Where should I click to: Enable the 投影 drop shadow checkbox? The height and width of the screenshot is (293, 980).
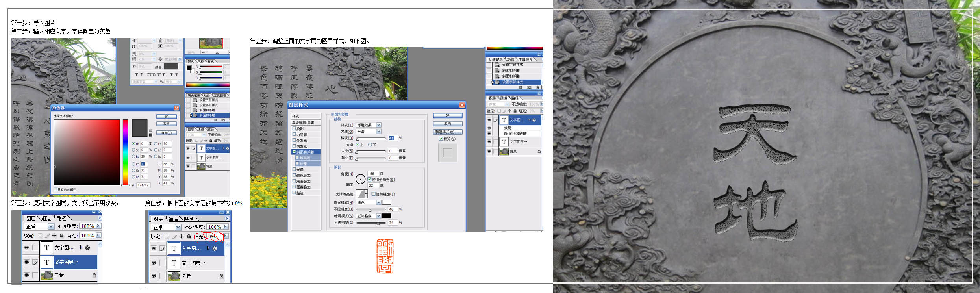tap(294, 128)
